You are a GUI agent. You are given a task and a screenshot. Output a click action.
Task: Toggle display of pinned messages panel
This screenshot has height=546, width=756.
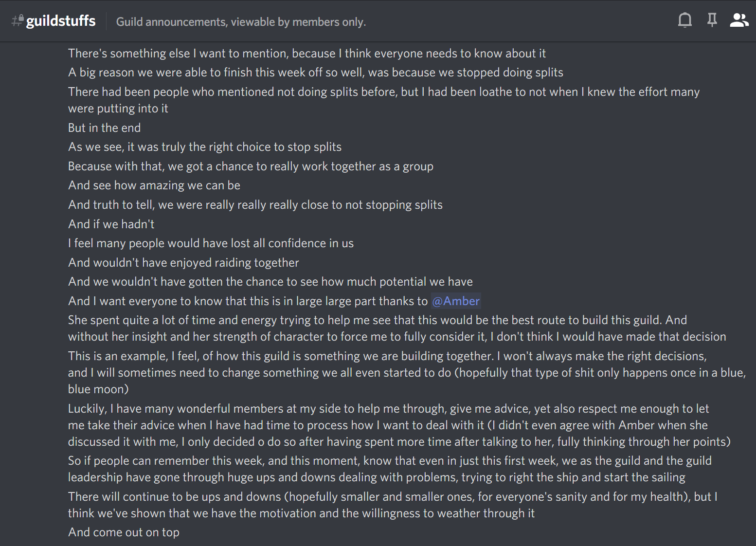click(712, 20)
